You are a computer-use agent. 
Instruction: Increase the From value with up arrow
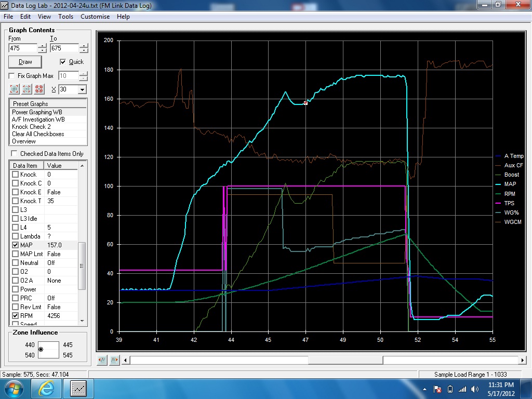pyautogui.click(x=42, y=46)
